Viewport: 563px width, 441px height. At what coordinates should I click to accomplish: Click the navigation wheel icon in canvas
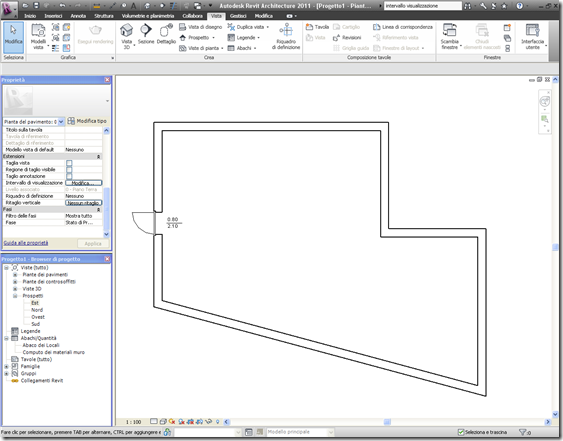coord(545,102)
